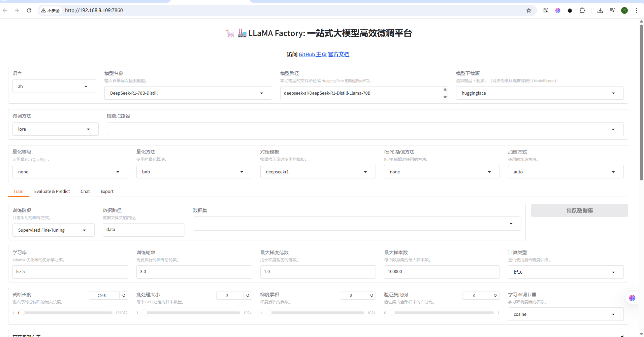
Task: Open the green profile avatar
Action: pos(624,10)
